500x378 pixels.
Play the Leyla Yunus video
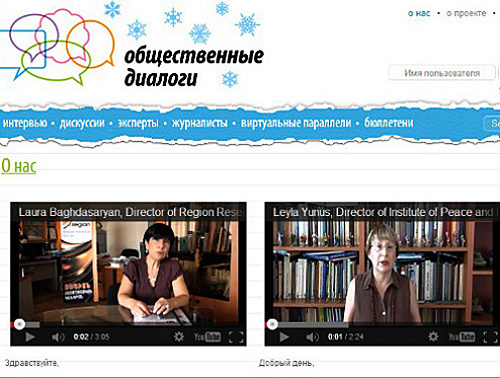(x=284, y=337)
